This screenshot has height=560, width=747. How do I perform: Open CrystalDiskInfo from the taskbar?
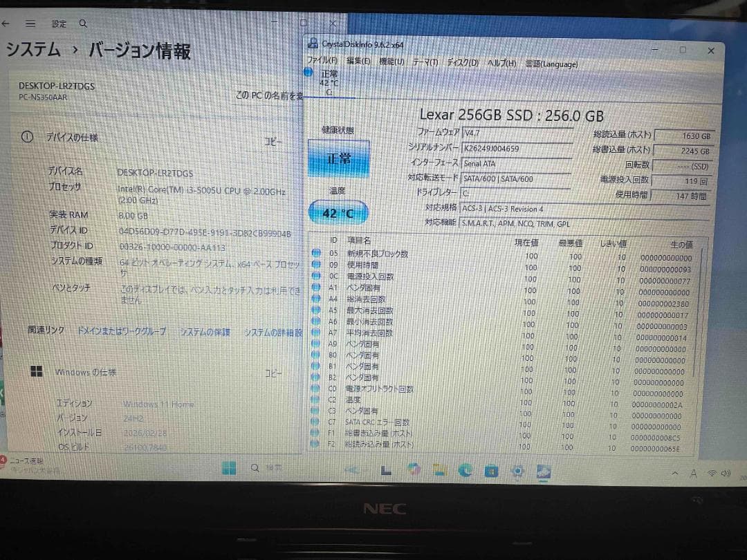click(542, 471)
